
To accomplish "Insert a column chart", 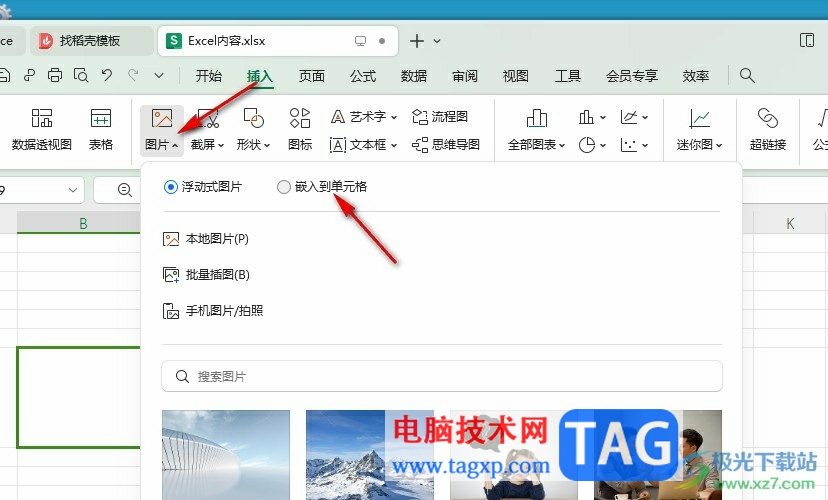I will pos(591,117).
